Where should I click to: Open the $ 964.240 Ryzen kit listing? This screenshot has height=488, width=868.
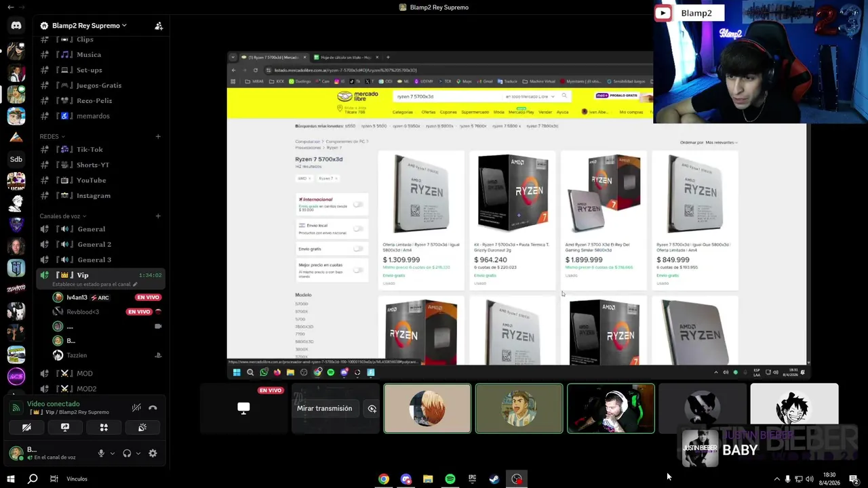[513, 220]
